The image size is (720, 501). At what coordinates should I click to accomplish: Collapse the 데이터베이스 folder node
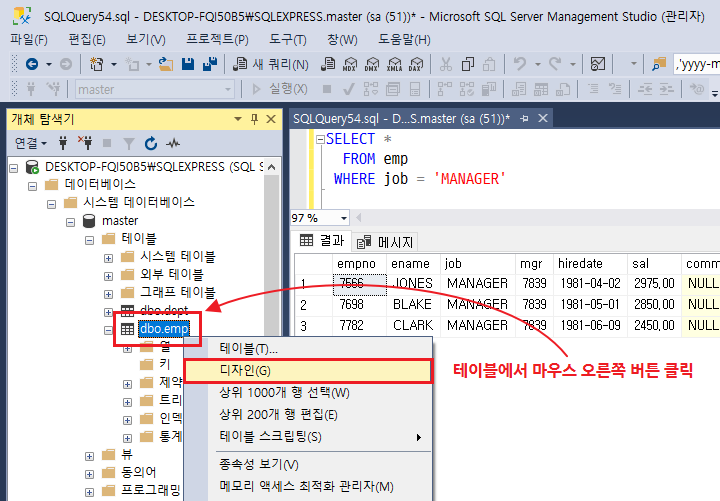33,186
